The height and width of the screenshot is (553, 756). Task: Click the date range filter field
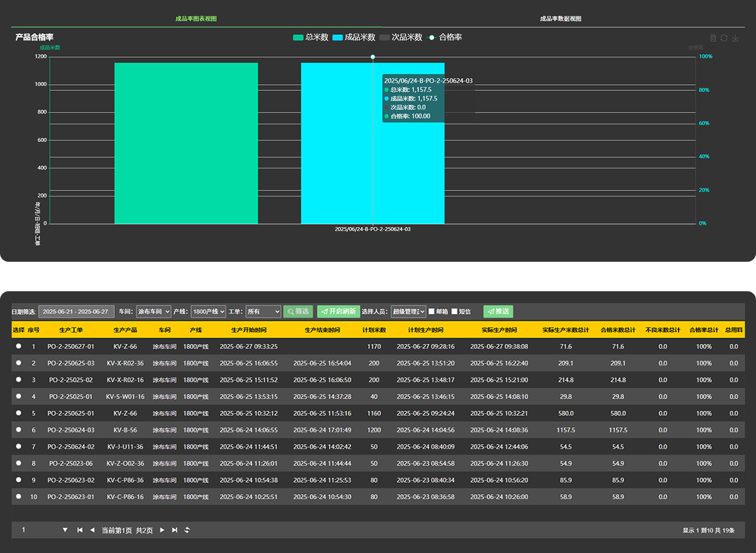pyautogui.click(x=76, y=312)
